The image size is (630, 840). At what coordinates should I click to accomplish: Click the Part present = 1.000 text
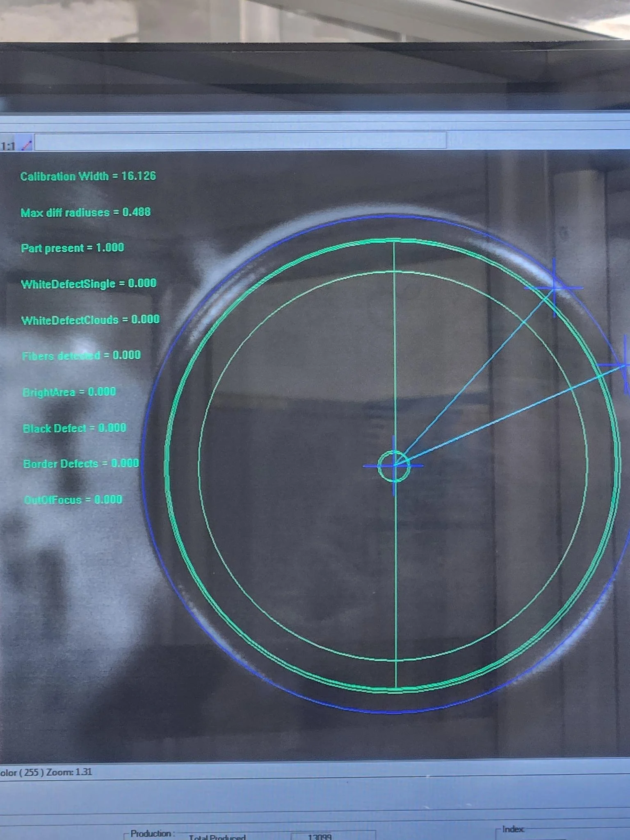click(x=73, y=248)
